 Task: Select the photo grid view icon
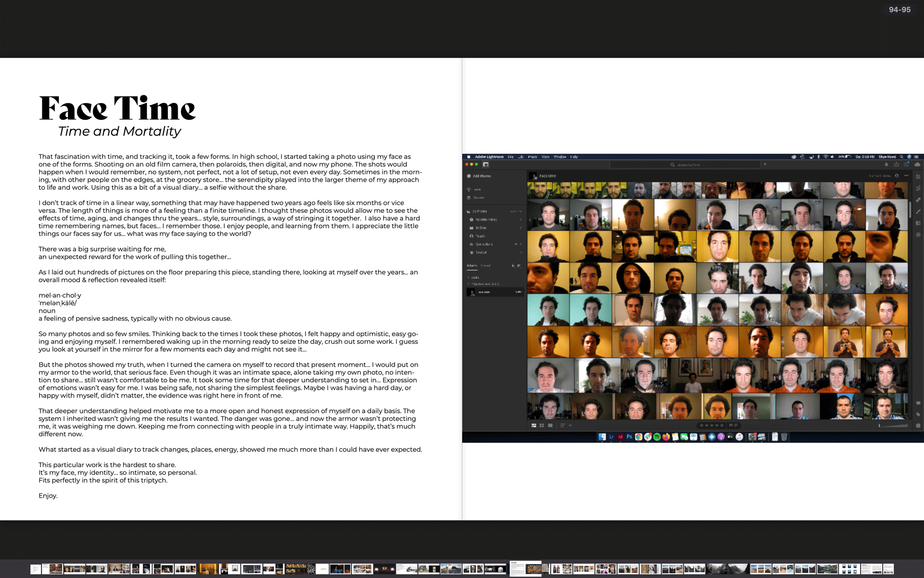(534, 425)
